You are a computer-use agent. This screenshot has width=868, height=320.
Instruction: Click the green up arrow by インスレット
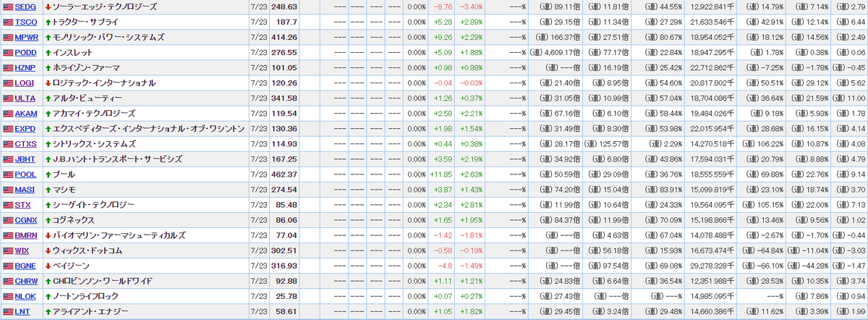point(48,52)
